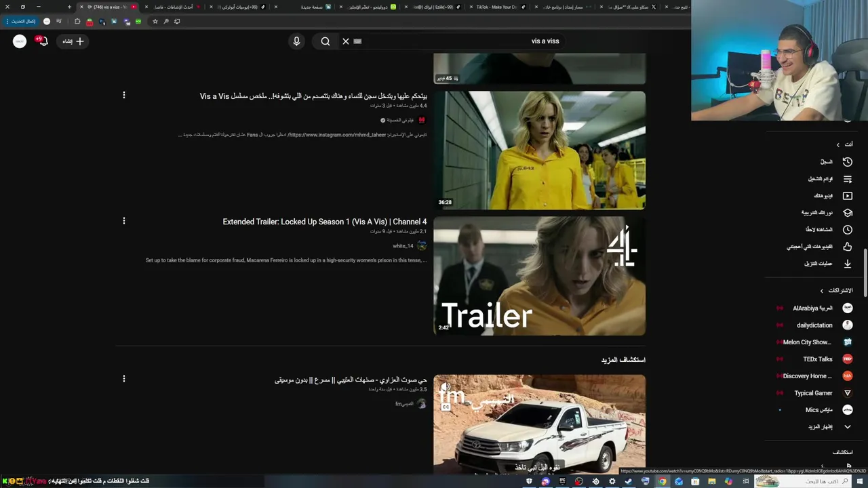Click the Explore more (استكشاف المزيد) heading
This screenshot has width=868, height=488.
click(x=623, y=360)
